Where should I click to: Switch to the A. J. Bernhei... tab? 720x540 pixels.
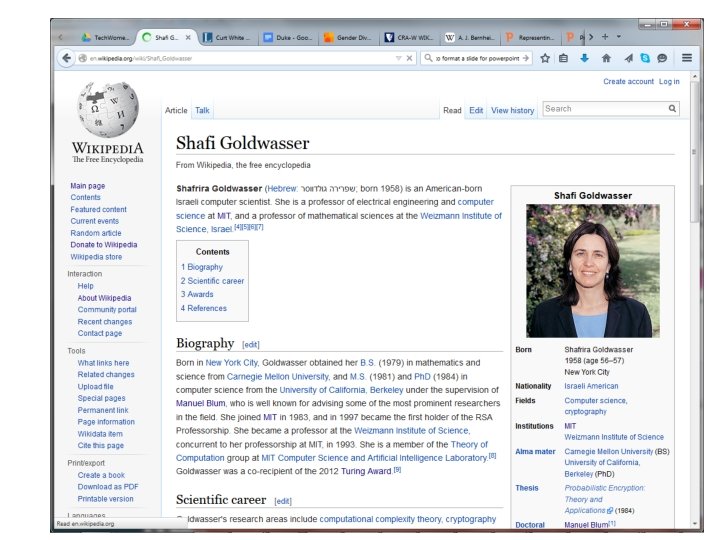click(x=470, y=38)
